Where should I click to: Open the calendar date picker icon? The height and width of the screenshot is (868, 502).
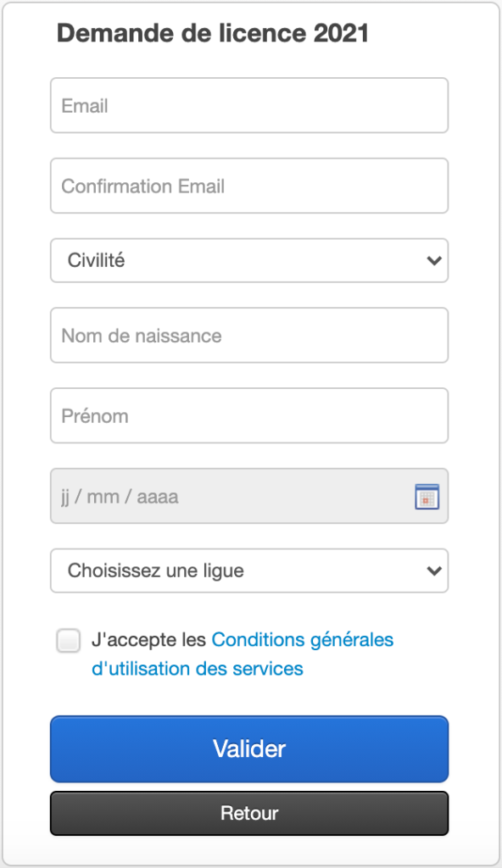(427, 496)
